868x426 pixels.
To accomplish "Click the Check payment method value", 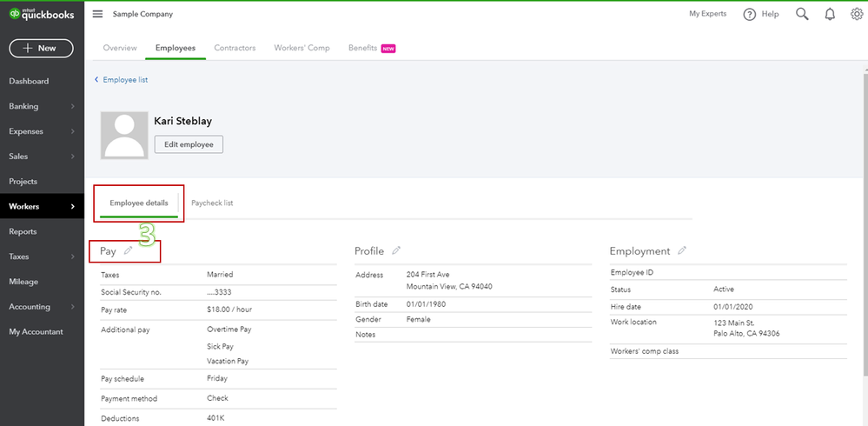I will click(x=217, y=398).
